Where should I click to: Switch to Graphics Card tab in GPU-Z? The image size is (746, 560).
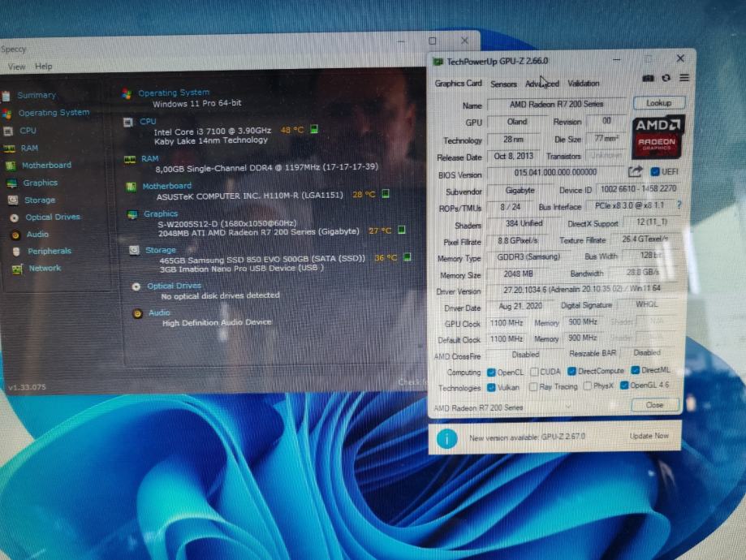pyautogui.click(x=458, y=84)
